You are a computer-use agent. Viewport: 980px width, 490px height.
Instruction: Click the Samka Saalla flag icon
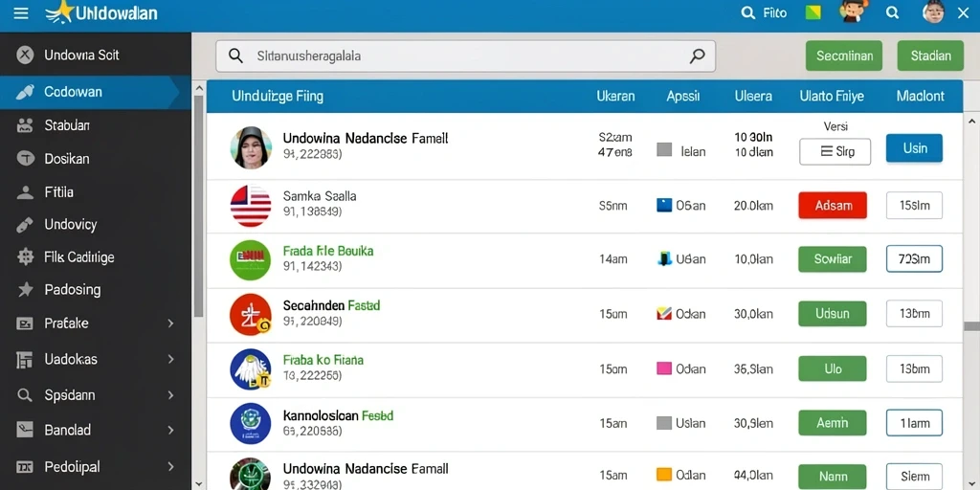[251, 206]
